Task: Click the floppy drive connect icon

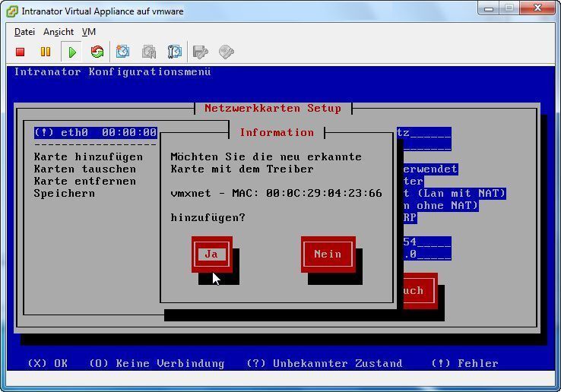Action: [x=201, y=52]
